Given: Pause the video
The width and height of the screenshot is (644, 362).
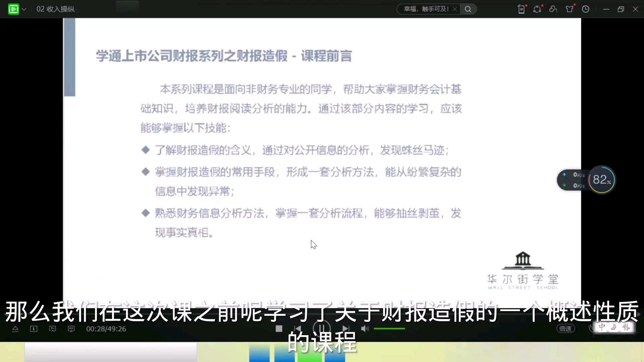Looking at the screenshot, I should 322,329.
